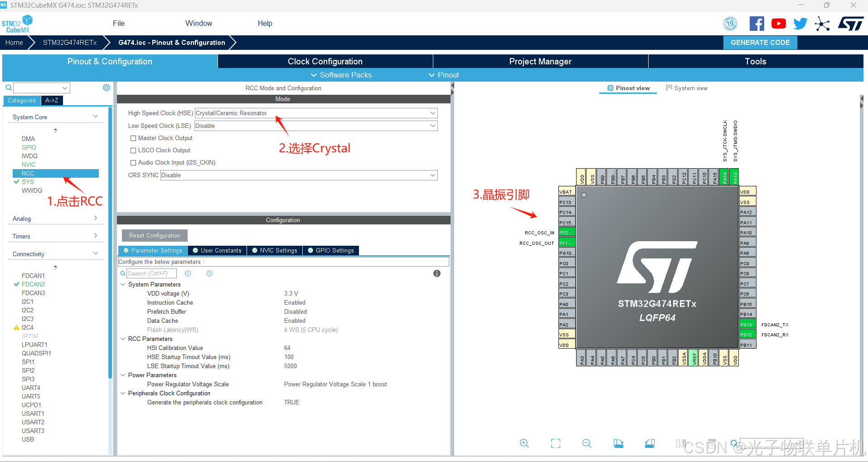Switch to the Project Manager tab
The image size is (868, 462).
click(540, 61)
